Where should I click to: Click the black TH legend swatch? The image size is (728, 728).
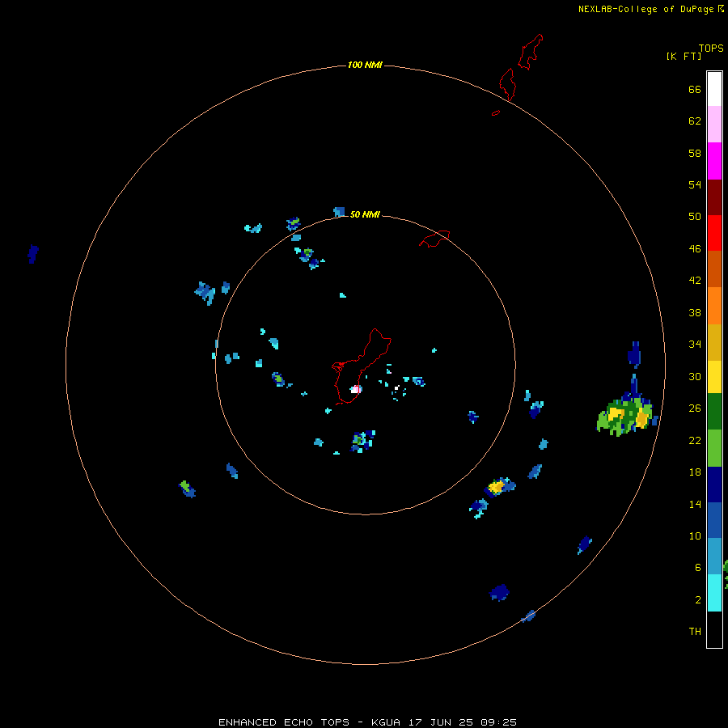pyautogui.click(x=714, y=629)
